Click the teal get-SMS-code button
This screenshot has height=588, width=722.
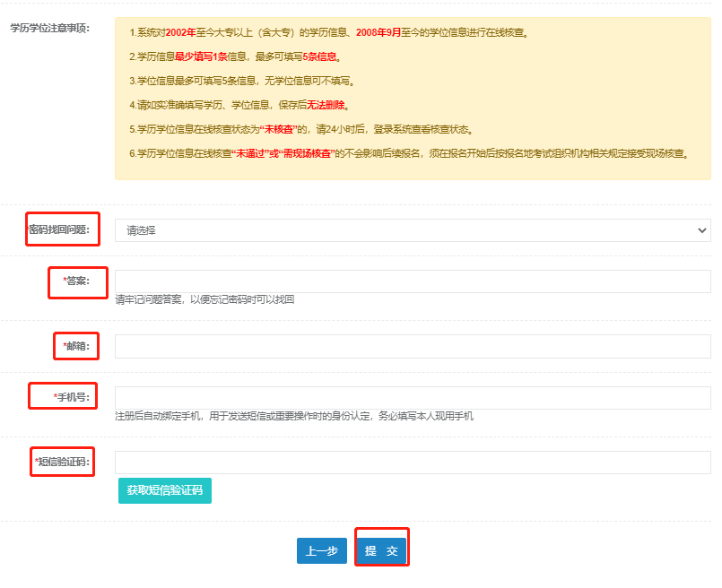pyautogui.click(x=164, y=491)
